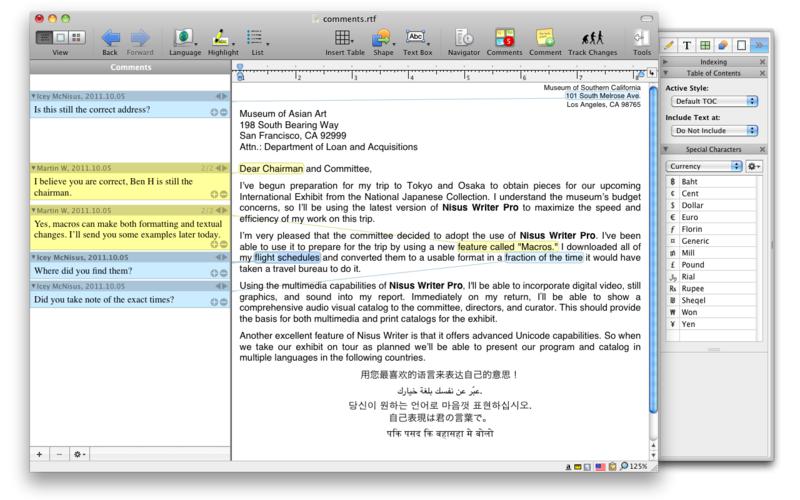
Task: Open the Navigator toolbar icon
Action: (464, 38)
